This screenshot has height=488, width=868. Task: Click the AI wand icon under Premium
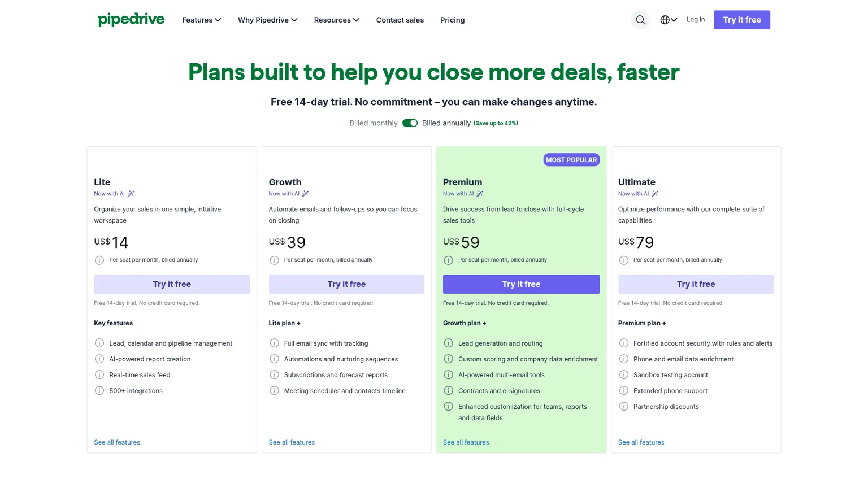(x=480, y=194)
